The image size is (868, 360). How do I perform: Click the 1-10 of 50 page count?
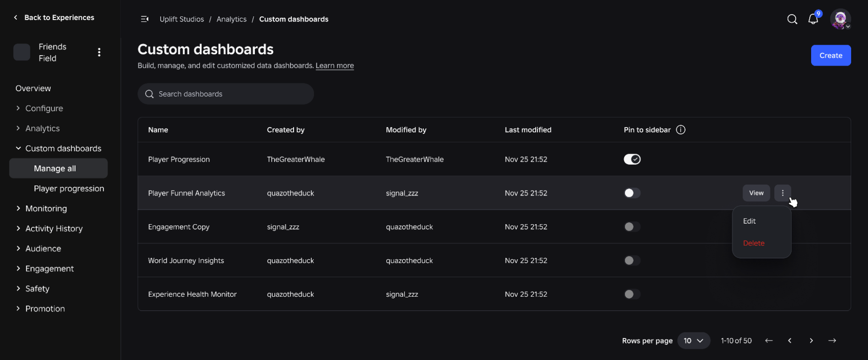[x=736, y=340]
